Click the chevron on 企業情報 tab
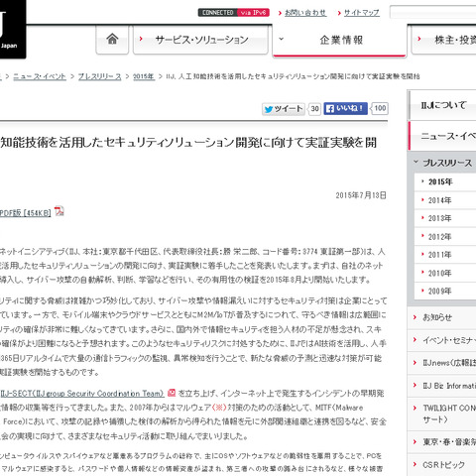The image size is (476, 476). pyautogui.click(x=282, y=39)
